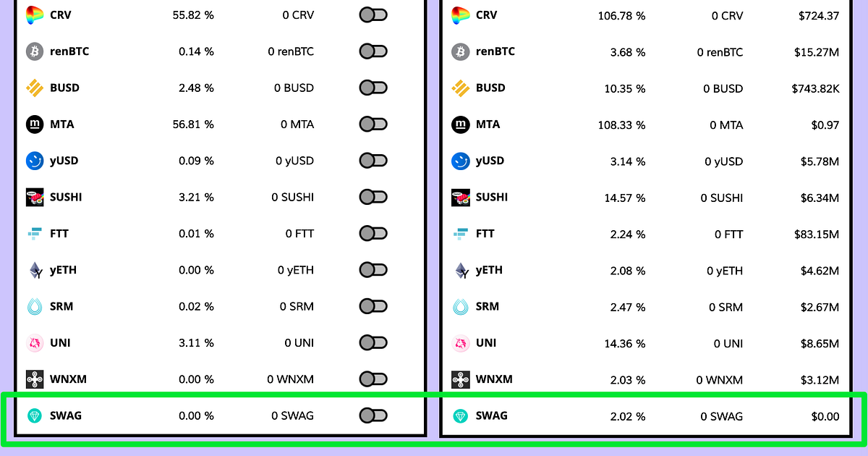Select the SRM droplet icon

(x=32, y=306)
